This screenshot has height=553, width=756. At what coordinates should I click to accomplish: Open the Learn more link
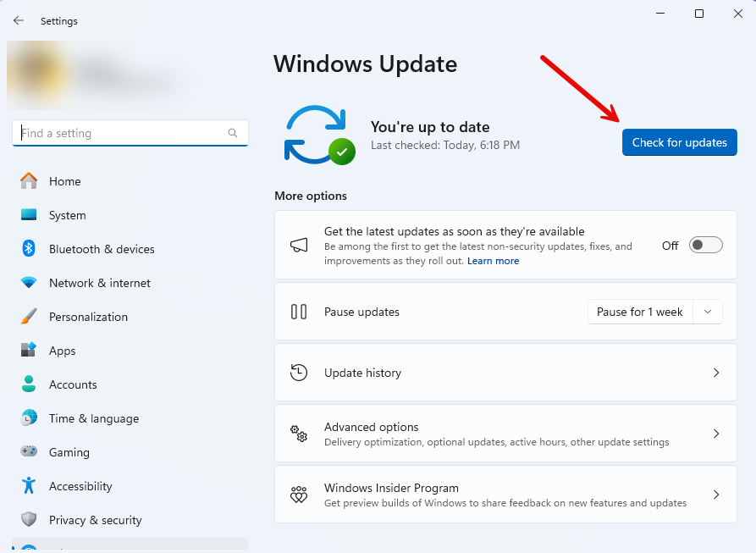pyautogui.click(x=493, y=261)
